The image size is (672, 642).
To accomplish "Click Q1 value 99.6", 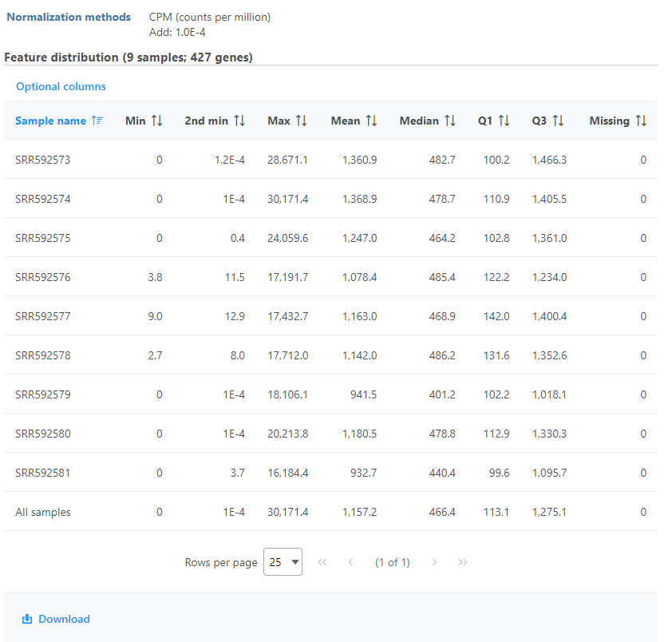I will 500,473.
